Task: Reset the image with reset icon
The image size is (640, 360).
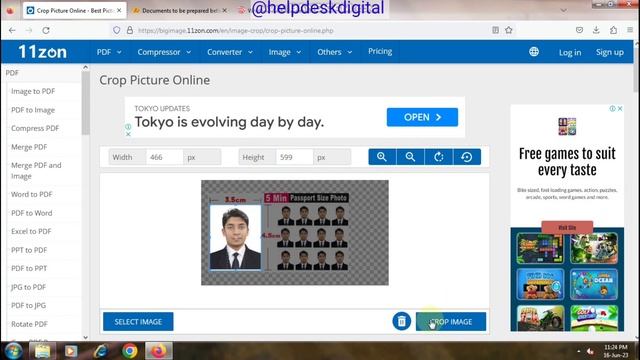Action: tap(467, 157)
